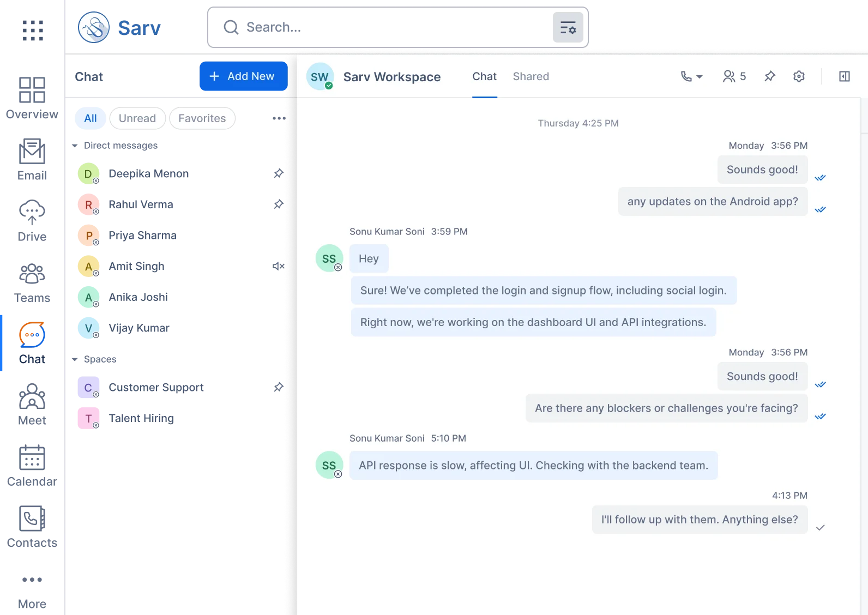Click the Add New button
Viewport: 868px width, 615px height.
coord(244,76)
